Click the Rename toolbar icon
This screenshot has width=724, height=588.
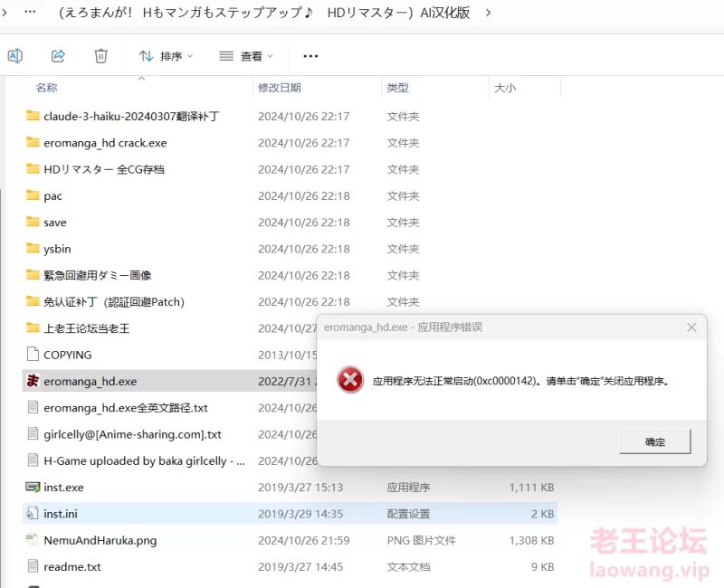[15, 56]
